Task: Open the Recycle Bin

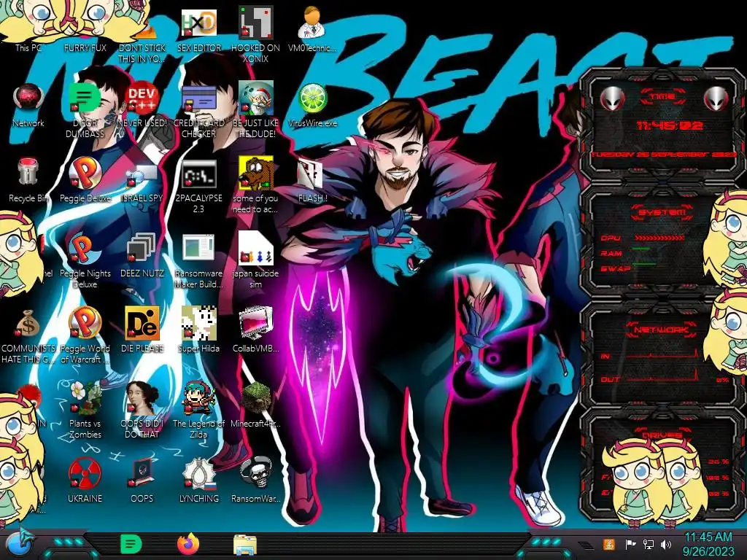Action: (x=28, y=180)
